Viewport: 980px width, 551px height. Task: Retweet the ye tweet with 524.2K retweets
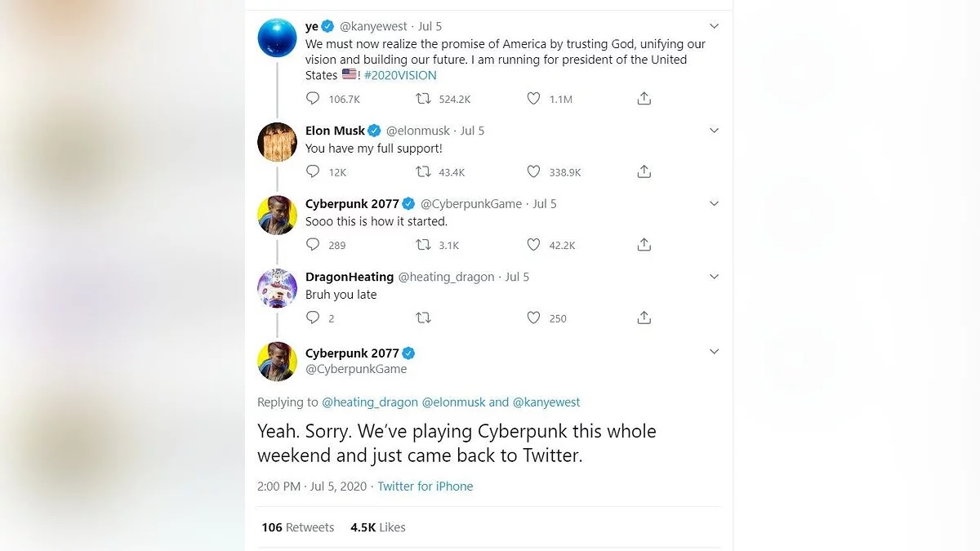coord(423,99)
